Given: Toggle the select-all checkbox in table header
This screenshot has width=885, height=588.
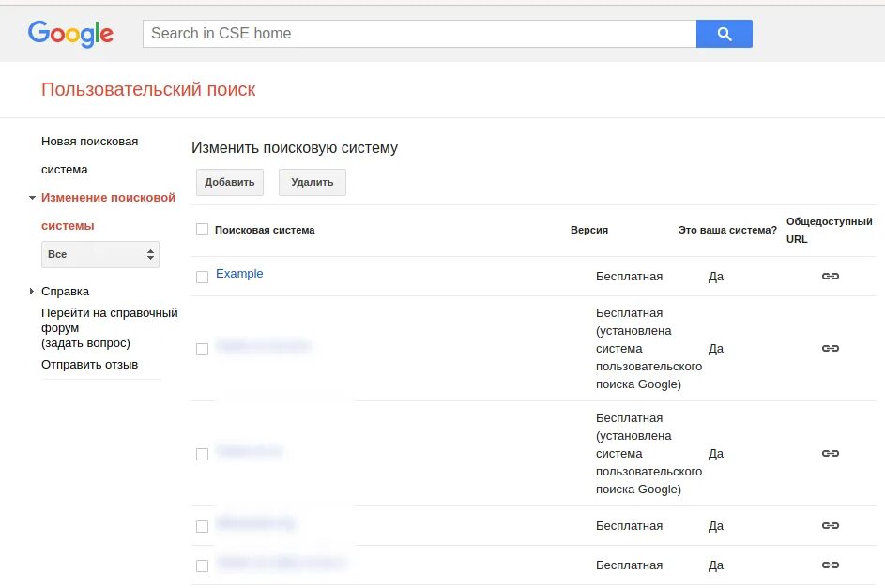Looking at the screenshot, I should pyautogui.click(x=202, y=230).
